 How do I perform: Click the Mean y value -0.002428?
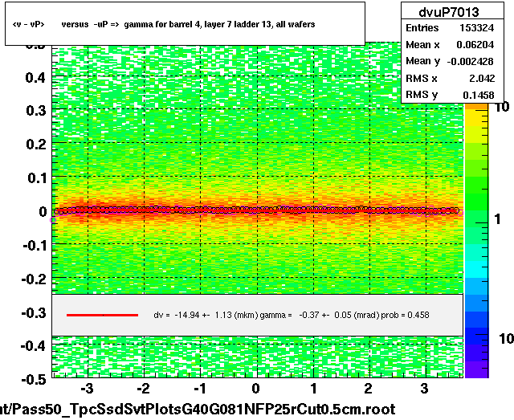tap(470, 61)
